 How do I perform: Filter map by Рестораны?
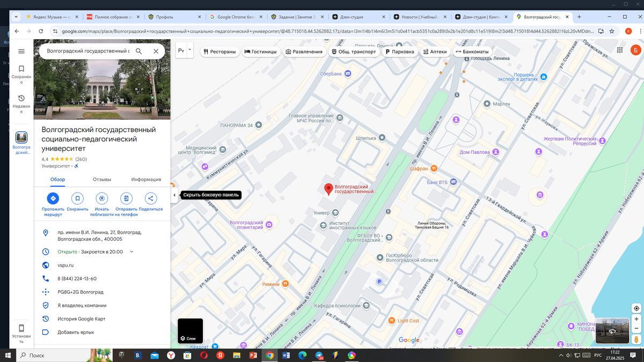coord(220,51)
